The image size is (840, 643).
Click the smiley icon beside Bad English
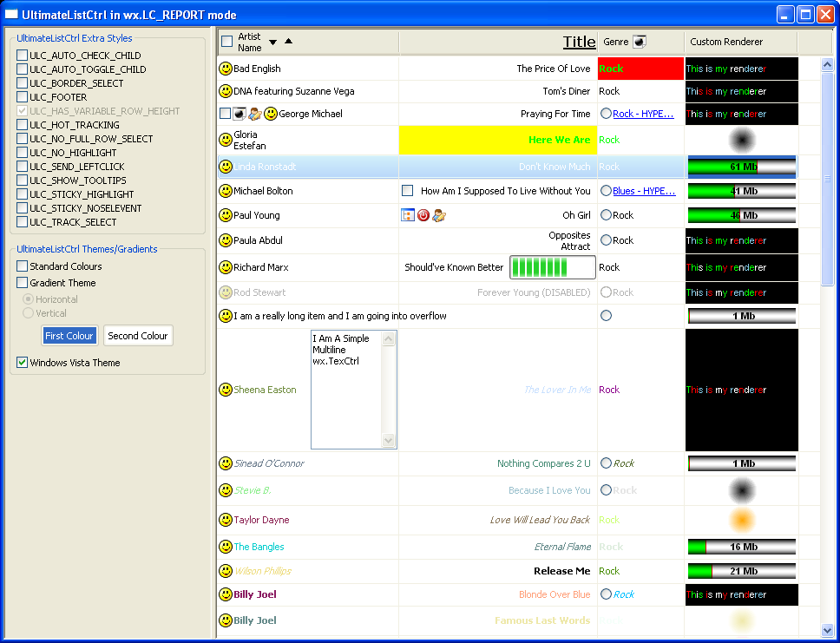point(226,69)
